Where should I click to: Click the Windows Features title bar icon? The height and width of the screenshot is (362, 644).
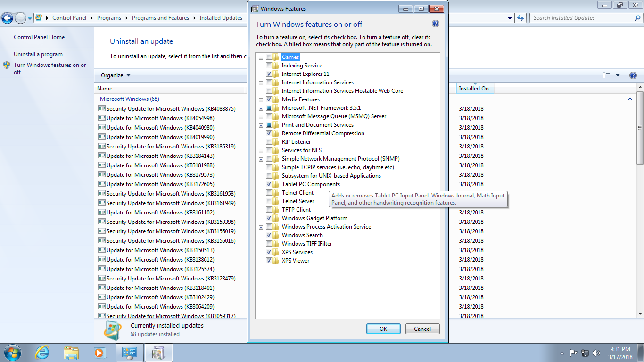tap(255, 8)
